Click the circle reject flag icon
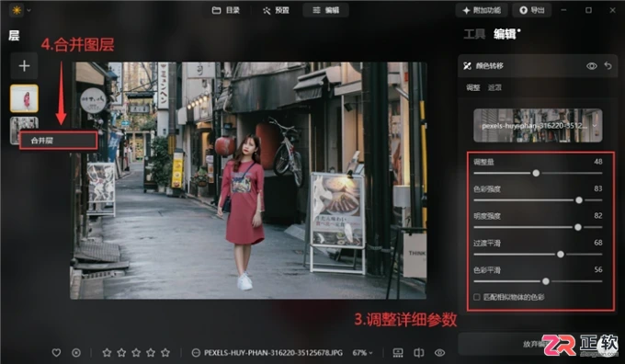 point(76,353)
